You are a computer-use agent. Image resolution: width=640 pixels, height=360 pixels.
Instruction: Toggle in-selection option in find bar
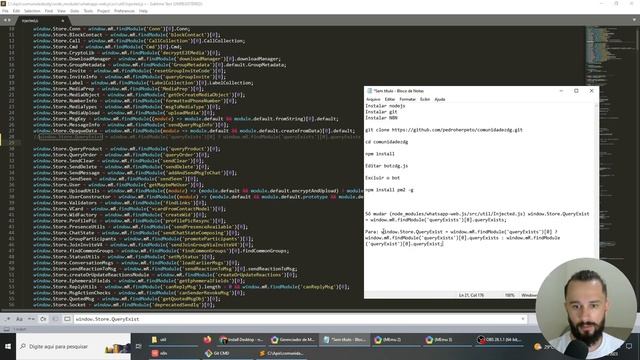coord(55,319)
